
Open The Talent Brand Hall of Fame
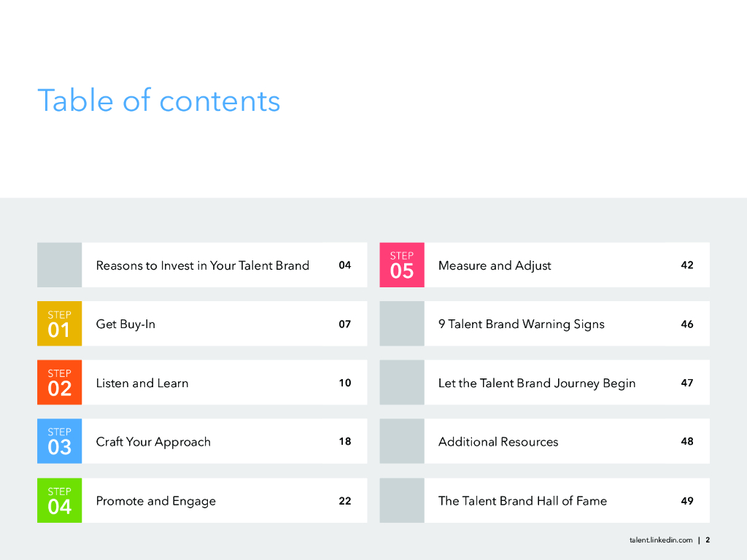pos(522,501)
